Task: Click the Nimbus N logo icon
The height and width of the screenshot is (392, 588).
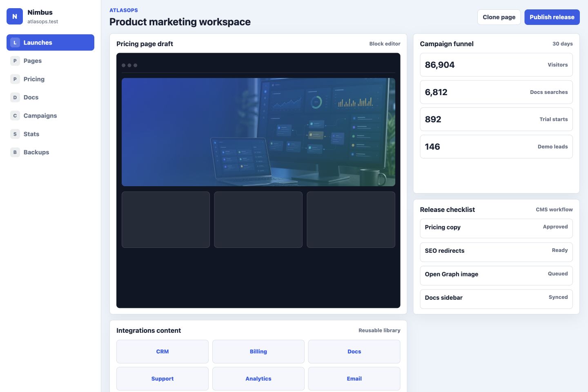Action: (15, 16)
